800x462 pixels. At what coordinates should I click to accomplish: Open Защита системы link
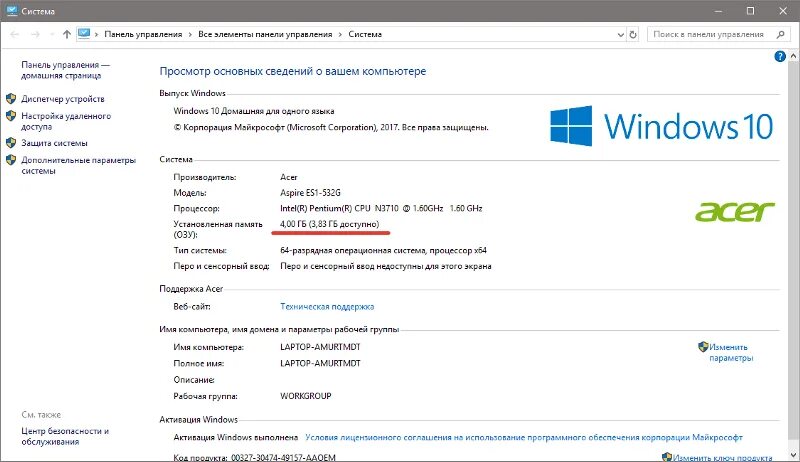54,143
